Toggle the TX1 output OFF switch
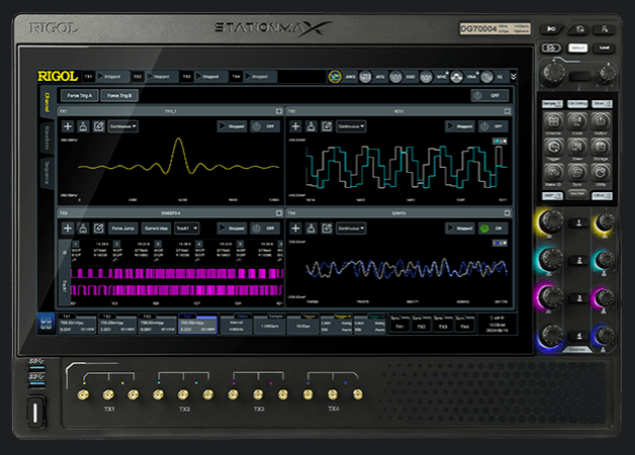 click(265, 126)
